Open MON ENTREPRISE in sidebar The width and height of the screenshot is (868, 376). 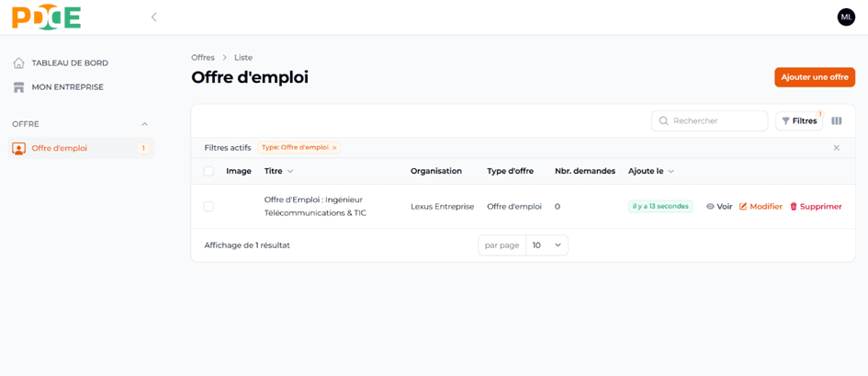68,87
